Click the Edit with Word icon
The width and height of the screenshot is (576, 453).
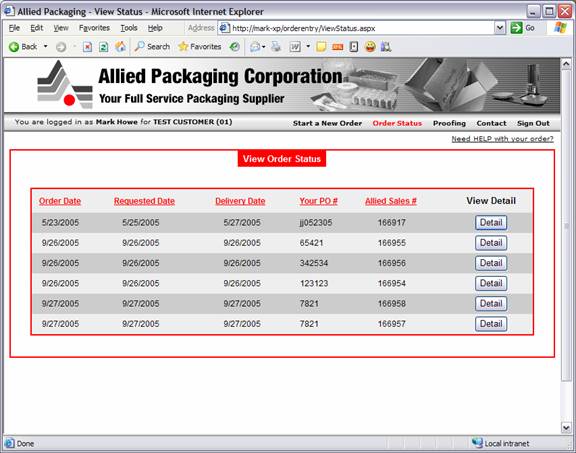pyautogui.click(x=295, y=47)
